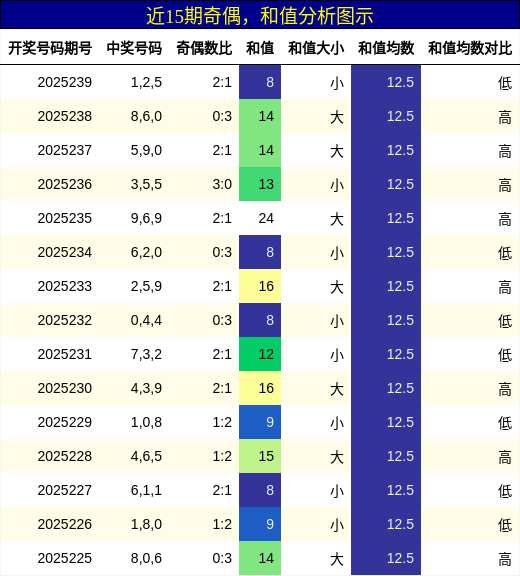Click the 和值均数 column header
520x576 pixels.
tap(386, 48)
